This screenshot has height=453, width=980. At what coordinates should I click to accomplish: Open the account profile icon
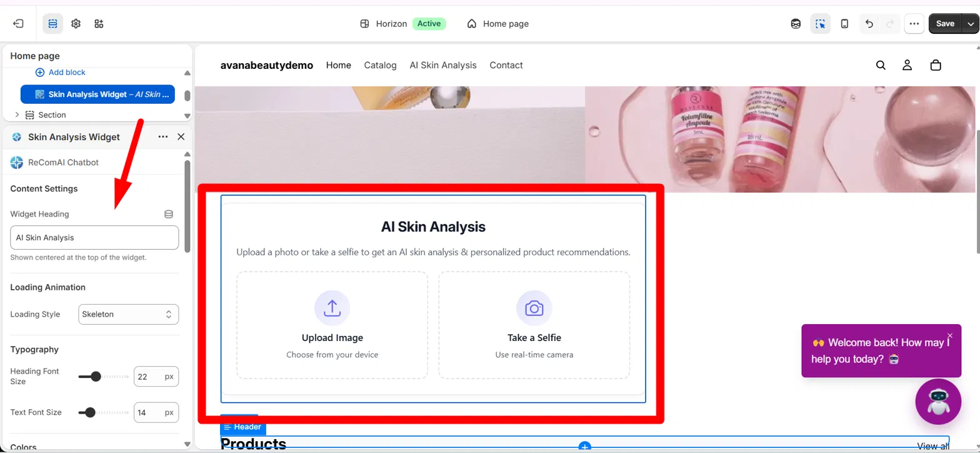point(907,65)
